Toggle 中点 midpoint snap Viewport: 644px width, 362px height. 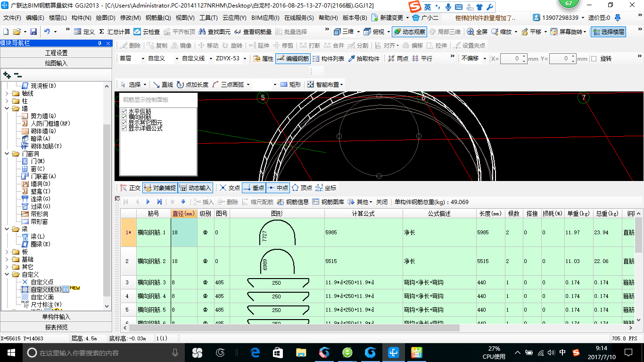click(x=278, y=188)
